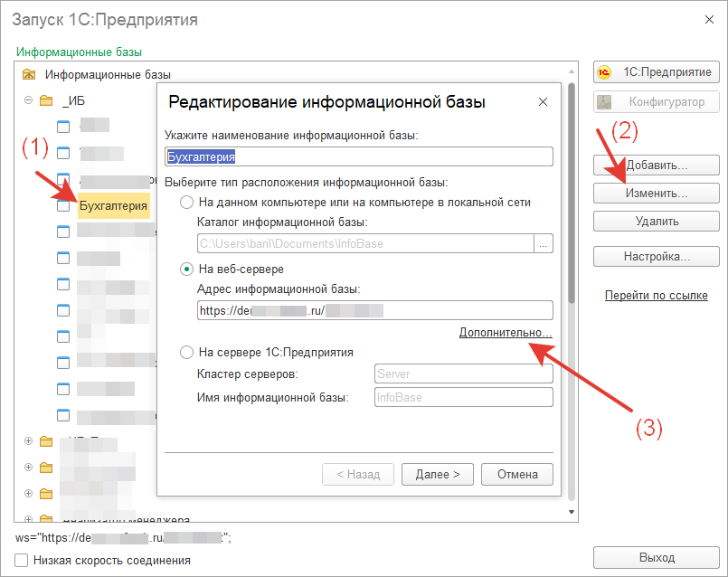Click the _ИБ folder icon
Viewport: 728px width, 577px height.
click(x=46, y=100)
